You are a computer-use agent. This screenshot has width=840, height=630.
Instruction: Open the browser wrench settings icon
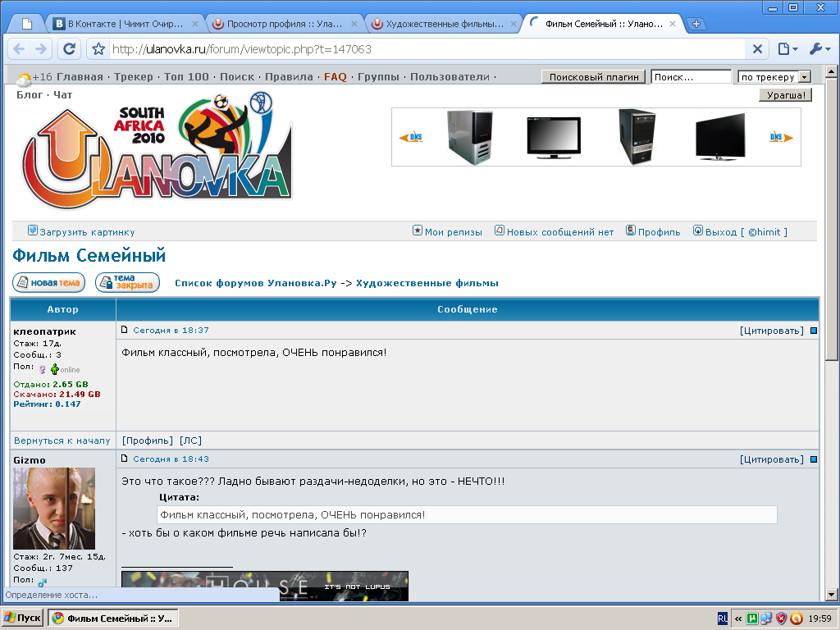coord(816,48)
